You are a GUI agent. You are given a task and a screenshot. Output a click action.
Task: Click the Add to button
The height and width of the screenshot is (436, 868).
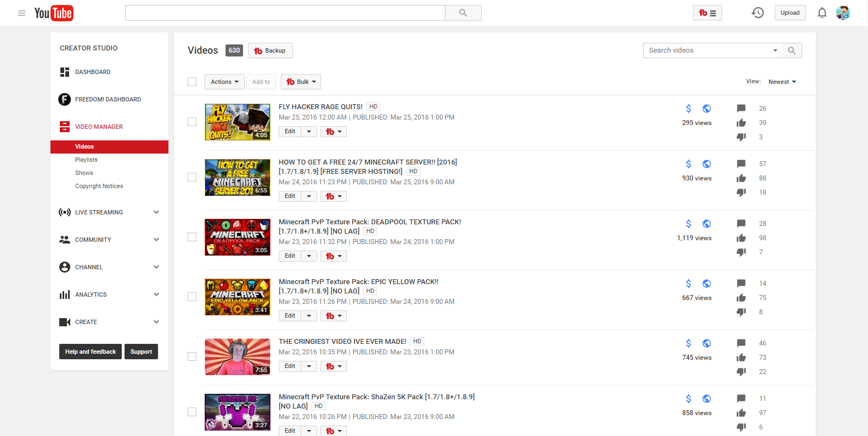pos(261,82)
